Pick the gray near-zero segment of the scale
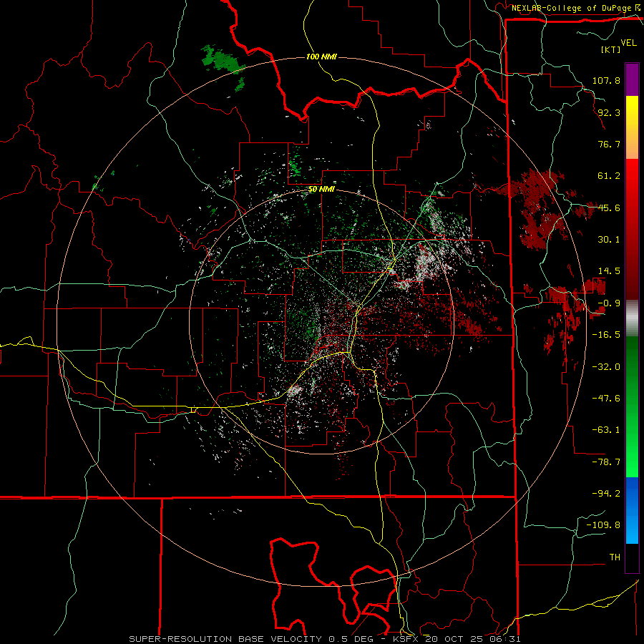644x644 pixels. tap(632, 318)
